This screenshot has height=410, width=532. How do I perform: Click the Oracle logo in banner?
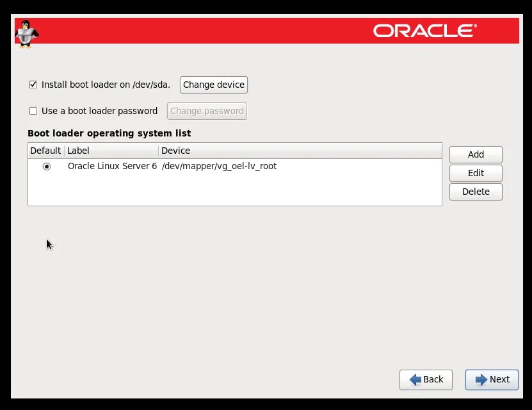[x=425, y=31]
